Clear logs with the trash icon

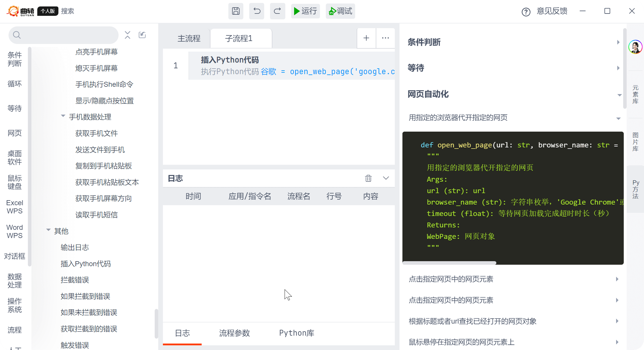[x=368, y=178]
